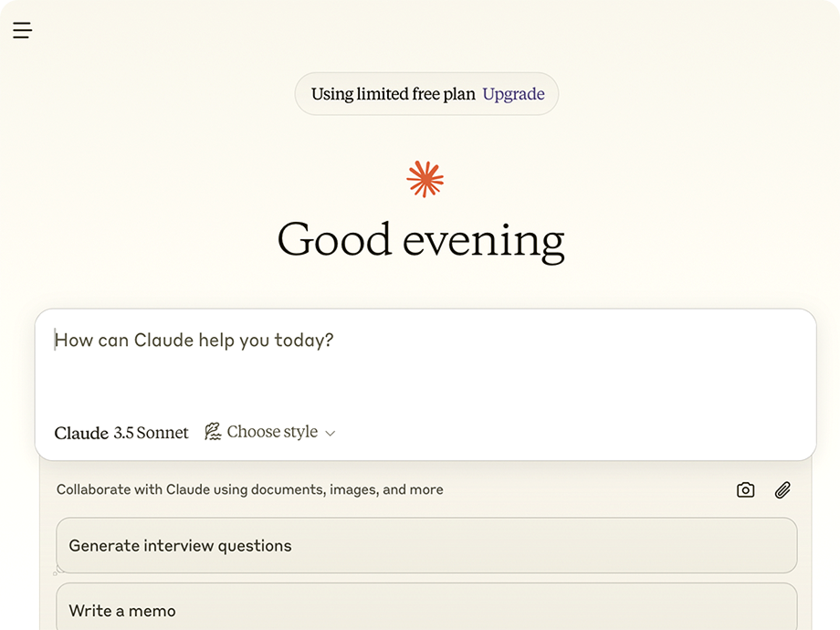The width and height of the screenshot is (840, 630).
Task: Expand the Choose style dropdown
Action: 270,432
